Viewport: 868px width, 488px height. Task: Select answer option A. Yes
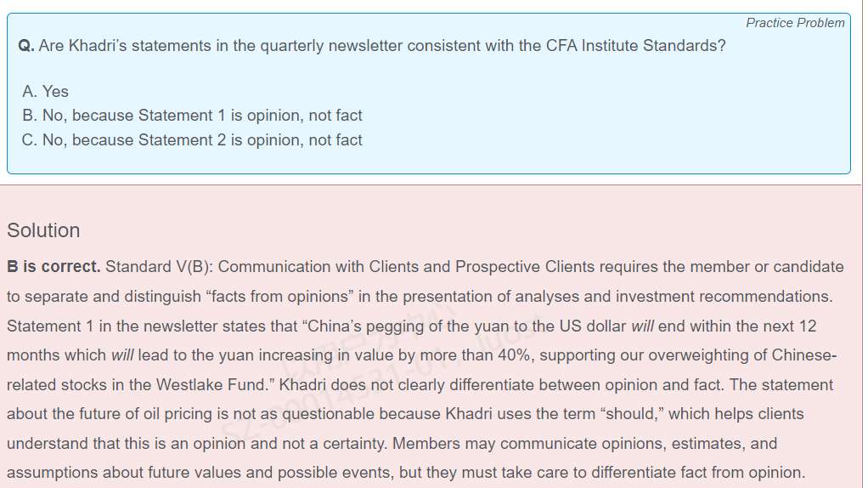(46, 91)
